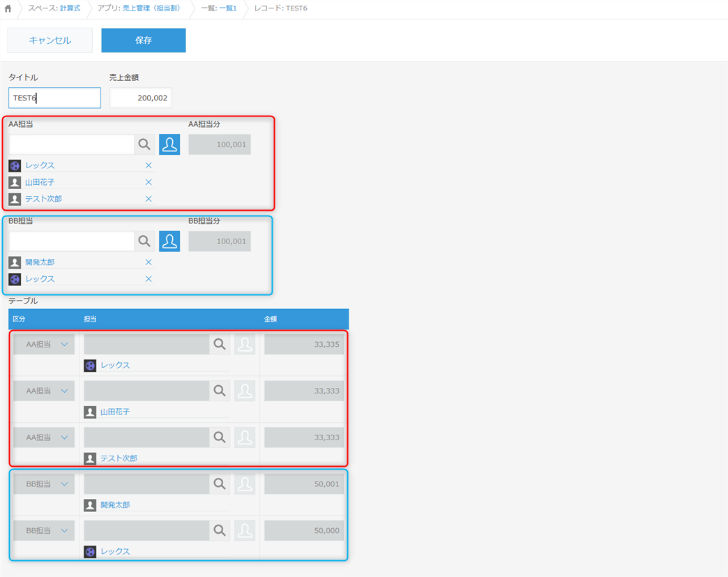Remove レックス from AA担当 list
Image resolution: width=728 pixels, height=577 pixels.
tap(149, 165)
